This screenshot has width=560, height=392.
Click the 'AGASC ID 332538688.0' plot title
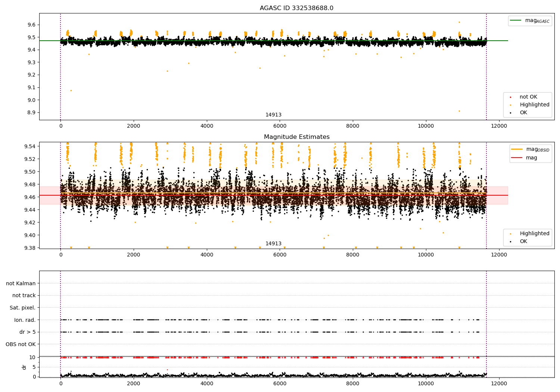pyautogui.click(x=296, y=8)
